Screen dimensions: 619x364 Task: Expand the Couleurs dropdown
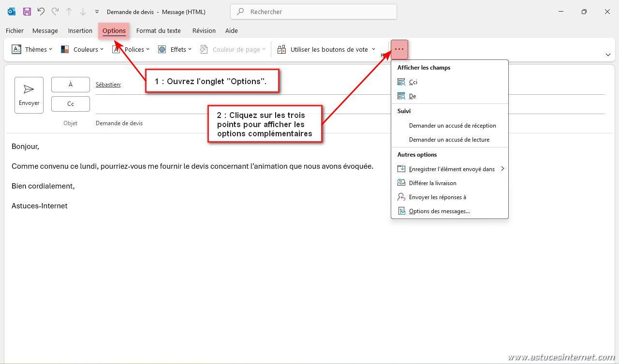tap(82, 49)
